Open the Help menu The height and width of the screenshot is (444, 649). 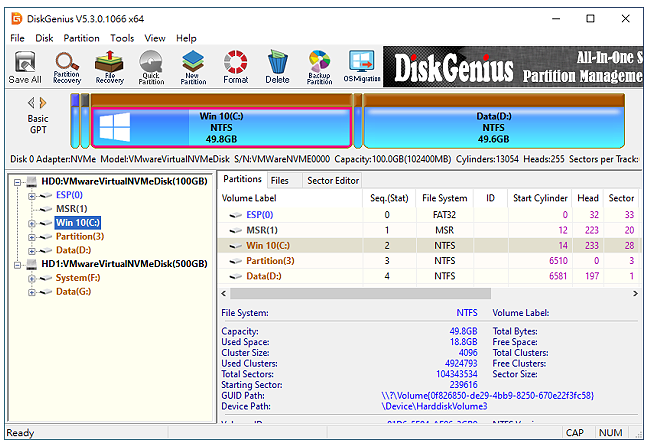tap(186, 38)
